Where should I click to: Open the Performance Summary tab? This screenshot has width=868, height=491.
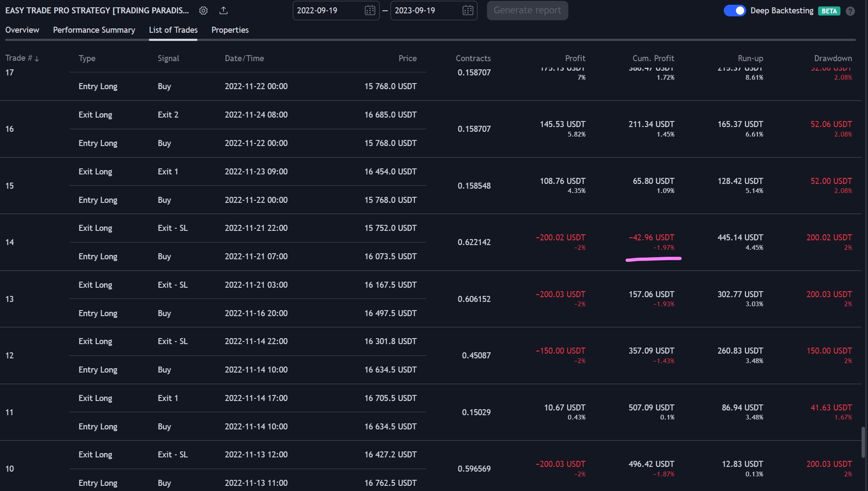94,30
